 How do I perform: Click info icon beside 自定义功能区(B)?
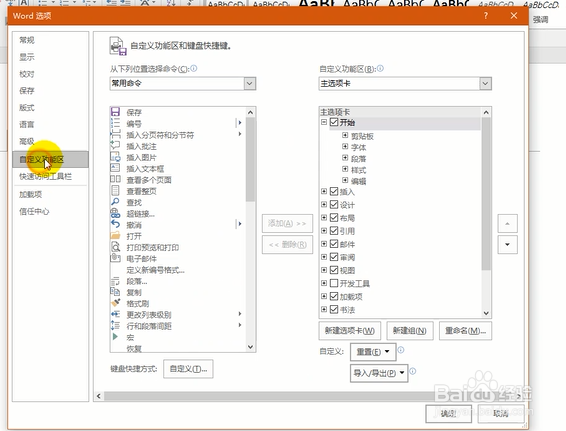[380, 68]
